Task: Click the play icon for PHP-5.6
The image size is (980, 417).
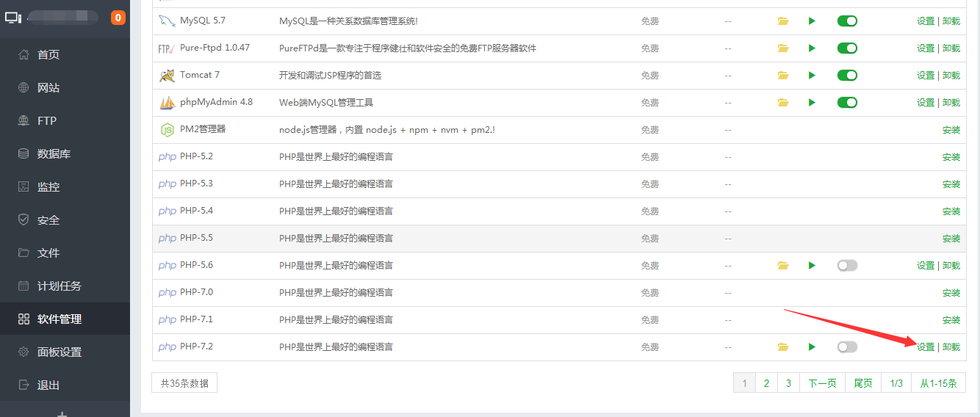Action: point(812,266)
